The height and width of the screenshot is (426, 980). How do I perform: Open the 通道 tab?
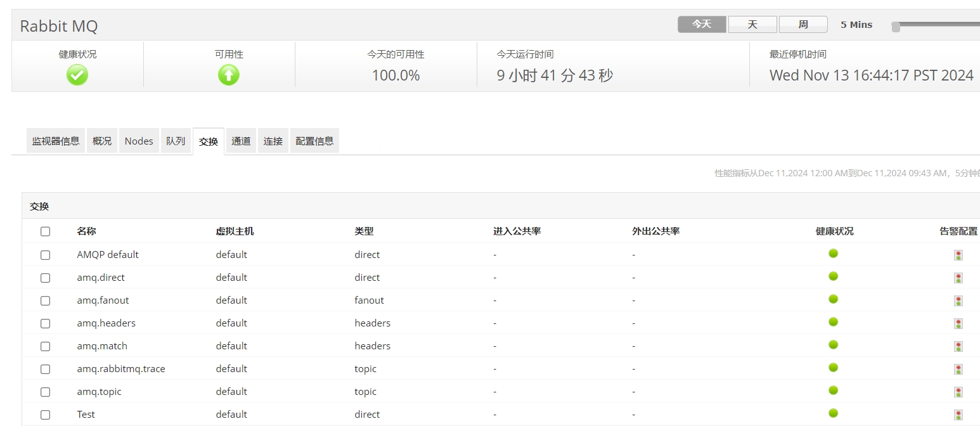(x=241, y=141)
